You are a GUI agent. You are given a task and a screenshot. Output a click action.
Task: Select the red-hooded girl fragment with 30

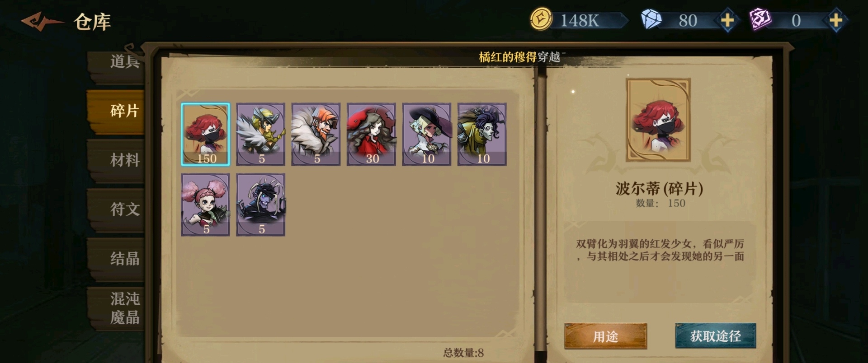click(371, 134)
